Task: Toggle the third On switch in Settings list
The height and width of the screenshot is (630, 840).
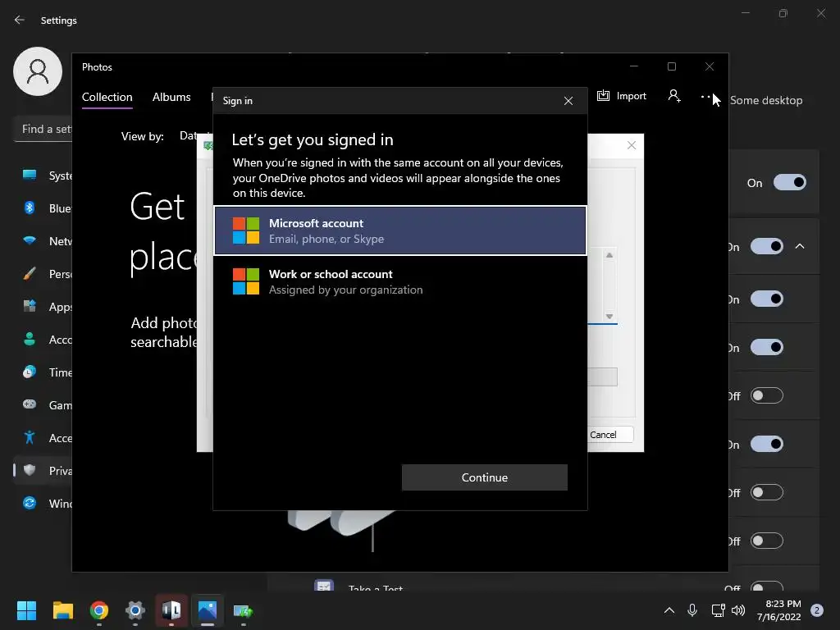Action: click(767, 299)
